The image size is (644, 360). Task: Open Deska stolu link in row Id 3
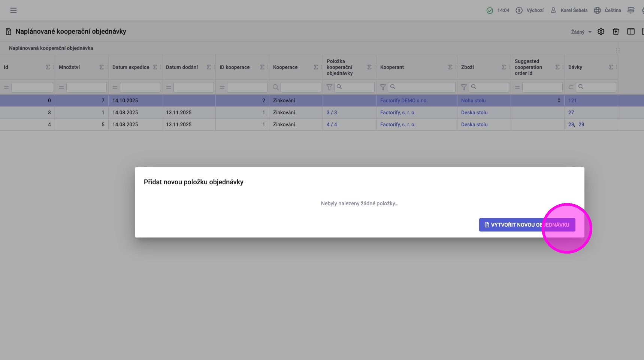475,112
